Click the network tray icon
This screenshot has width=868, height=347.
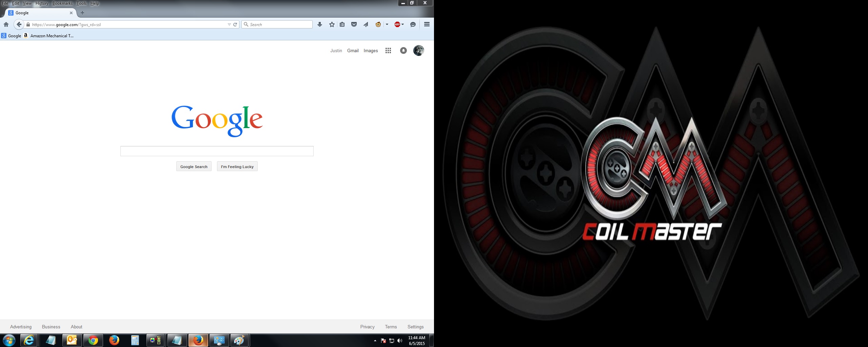tap(392, 341)
